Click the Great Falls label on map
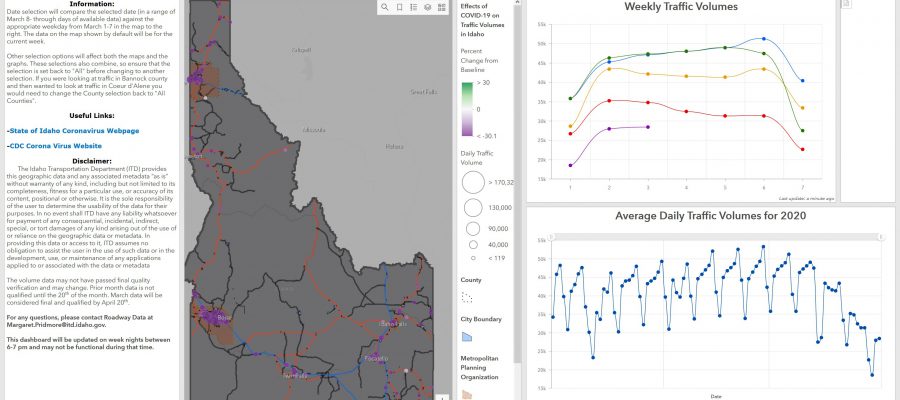Image resolution: width=900 pixels, height=400 pixels. click(424, 92)
